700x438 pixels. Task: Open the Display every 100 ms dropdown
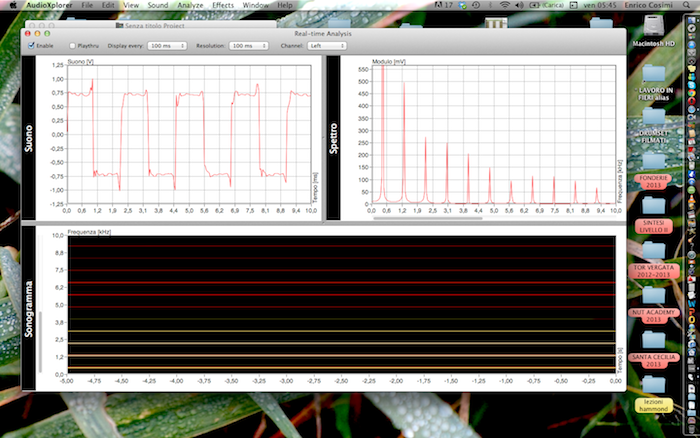(x=167, y=46)
